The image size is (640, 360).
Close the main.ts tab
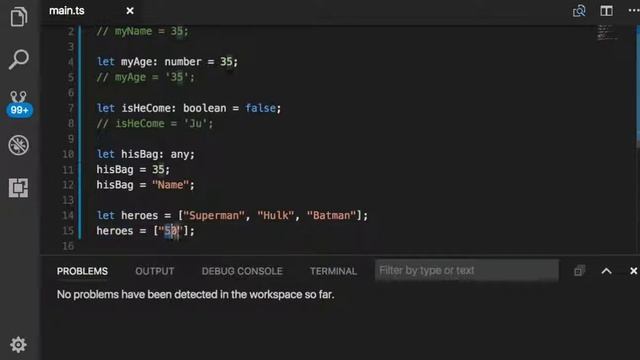[x=130, y=11]
